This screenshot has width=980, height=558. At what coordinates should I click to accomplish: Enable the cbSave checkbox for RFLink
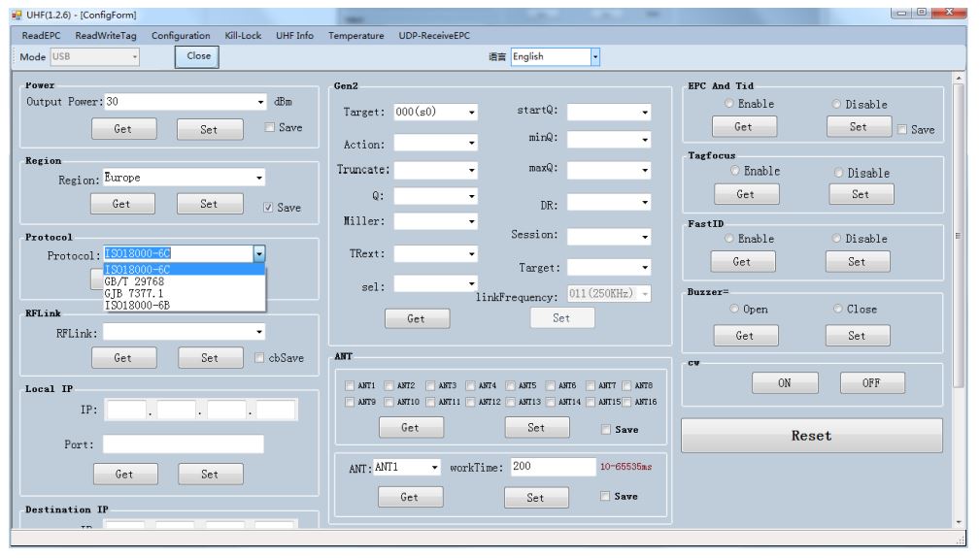[x=259, y=358]
